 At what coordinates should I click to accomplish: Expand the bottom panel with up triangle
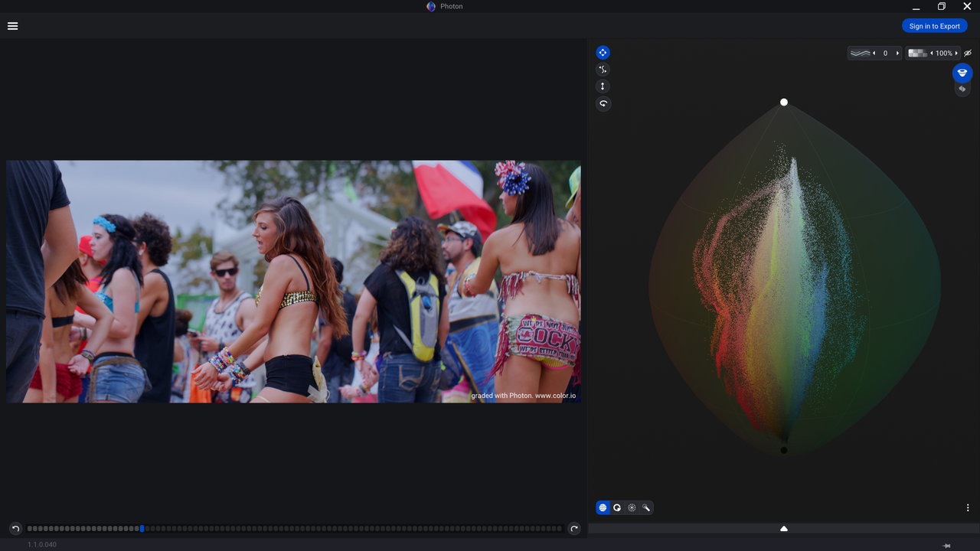(784, 528)
